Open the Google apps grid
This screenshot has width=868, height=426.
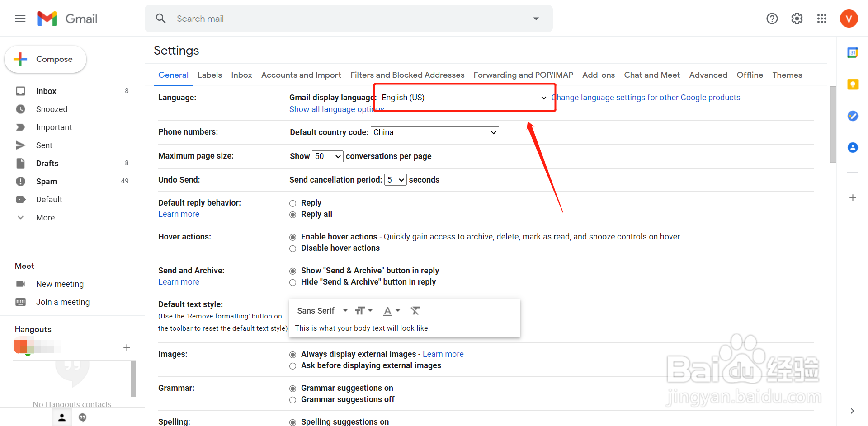[x=821, y=19]
